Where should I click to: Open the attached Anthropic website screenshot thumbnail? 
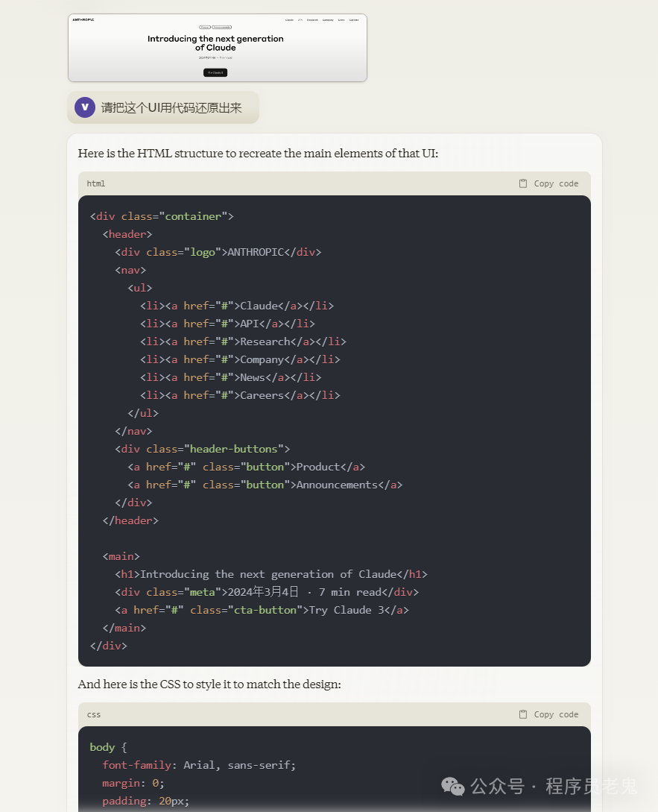click(218, 48)
